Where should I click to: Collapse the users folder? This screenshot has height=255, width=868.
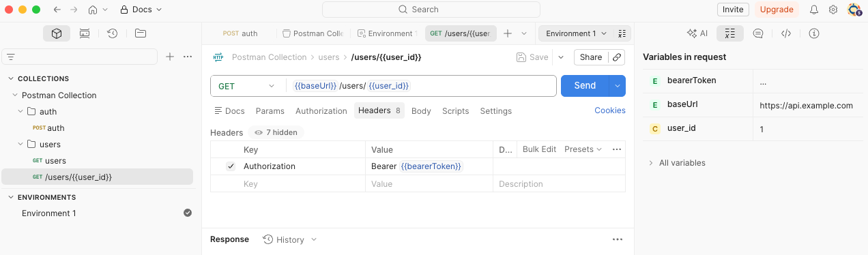point(20,145)
